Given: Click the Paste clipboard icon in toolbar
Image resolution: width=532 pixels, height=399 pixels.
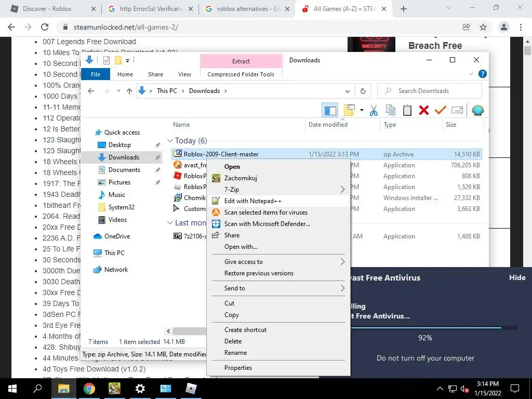Looking at the screenshot, I should [x=407, y=110].
